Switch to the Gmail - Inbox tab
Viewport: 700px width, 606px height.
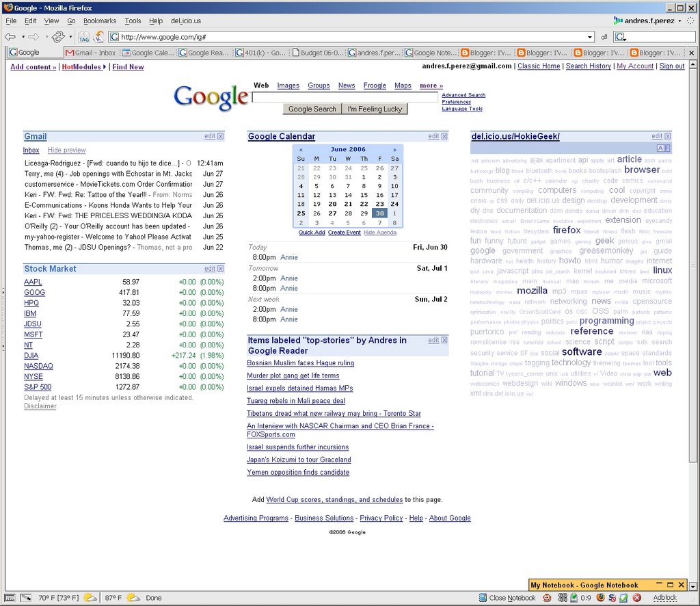tap(91, 53)
